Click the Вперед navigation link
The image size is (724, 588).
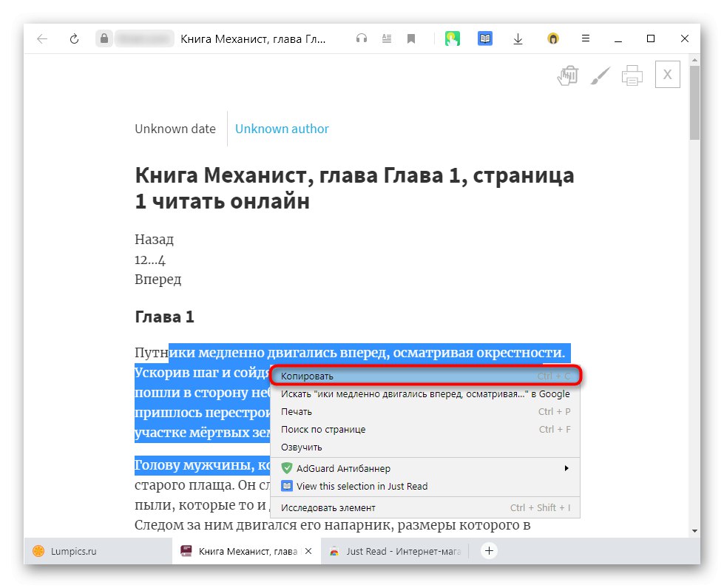(158, 279)
